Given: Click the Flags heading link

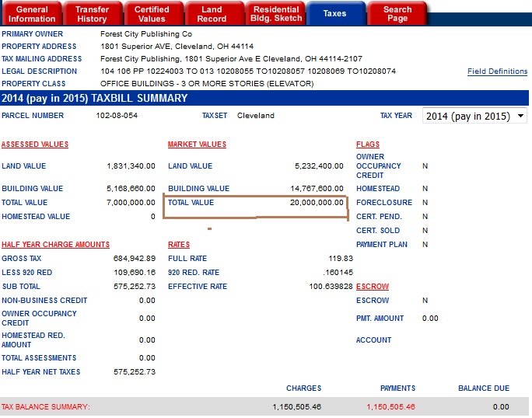Looking at the screenshot, I should click(368, 145).
